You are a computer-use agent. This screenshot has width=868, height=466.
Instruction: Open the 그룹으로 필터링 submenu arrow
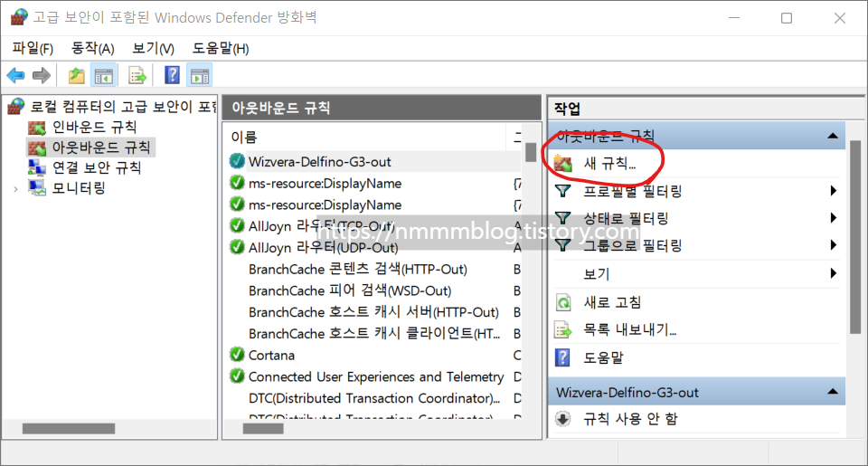833,245
